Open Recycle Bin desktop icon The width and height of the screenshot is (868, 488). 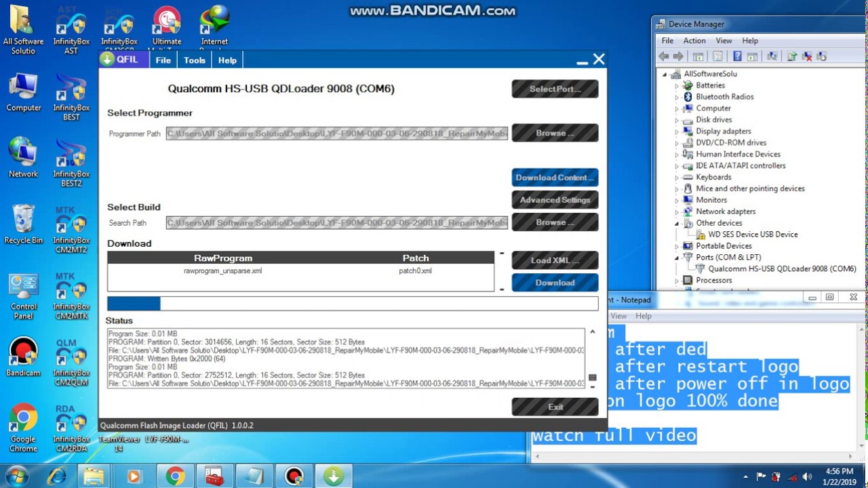pyautogui.click(x=23, y=224)
